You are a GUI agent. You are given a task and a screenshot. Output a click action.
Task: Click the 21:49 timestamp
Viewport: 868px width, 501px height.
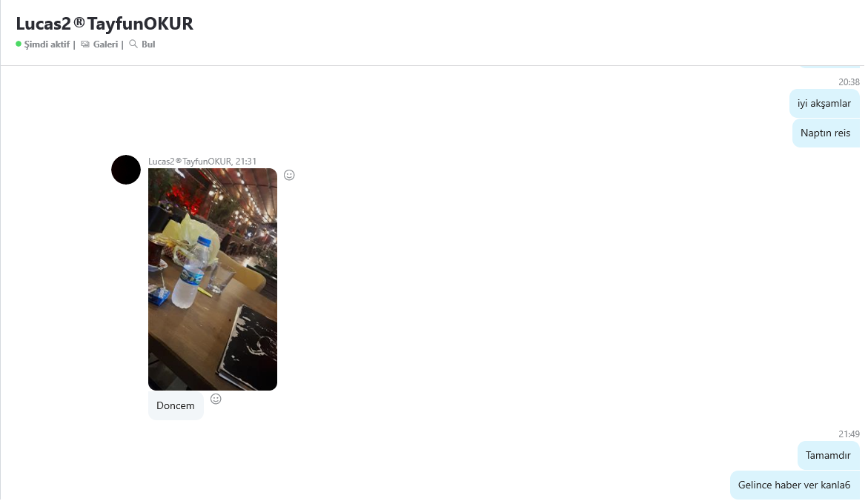(849, 434)
